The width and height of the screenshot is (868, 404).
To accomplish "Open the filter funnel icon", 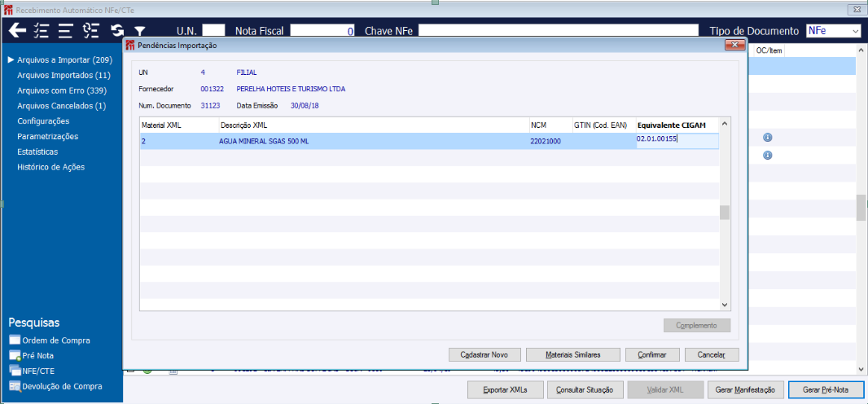I will pos(140,32).
